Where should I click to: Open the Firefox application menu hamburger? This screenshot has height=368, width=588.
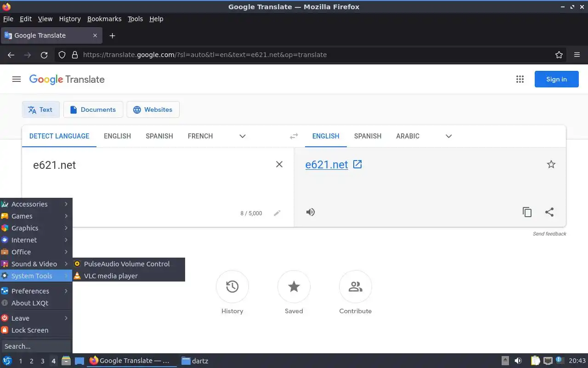577,55
